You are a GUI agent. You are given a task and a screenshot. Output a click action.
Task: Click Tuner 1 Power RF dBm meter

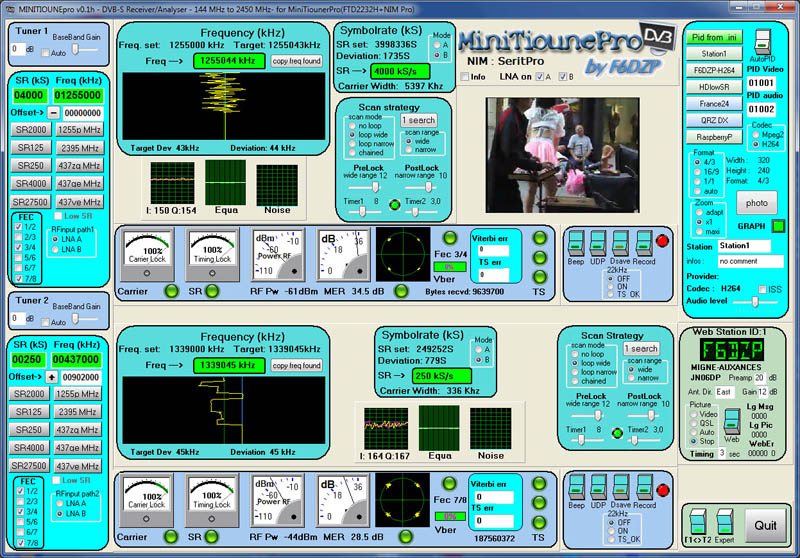278,255
